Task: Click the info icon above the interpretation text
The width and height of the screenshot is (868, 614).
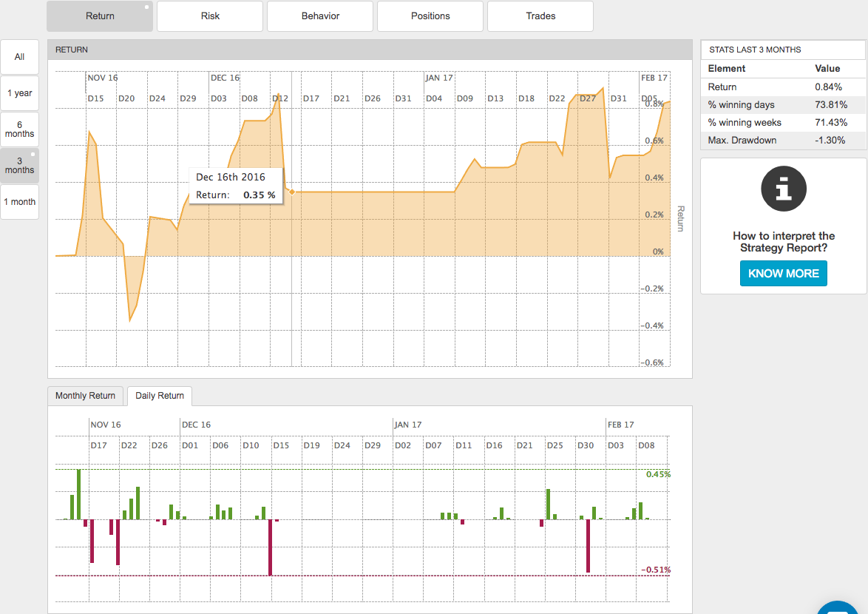Action: [x=784, y=189]
